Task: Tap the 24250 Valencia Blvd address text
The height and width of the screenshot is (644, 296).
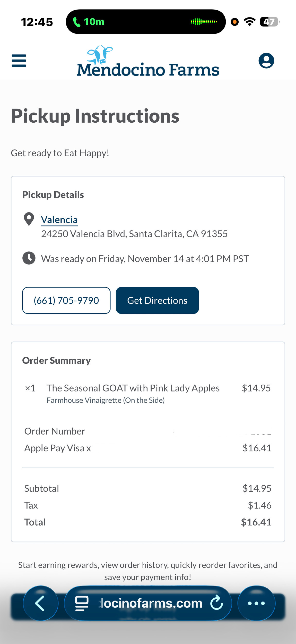Action: point(134,234)
